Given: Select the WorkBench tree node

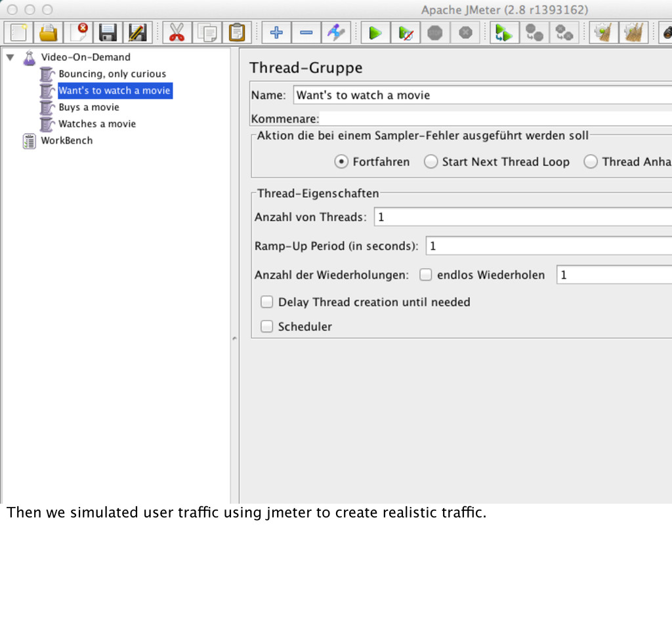Looking at the screenshot, I should [66, 141].
